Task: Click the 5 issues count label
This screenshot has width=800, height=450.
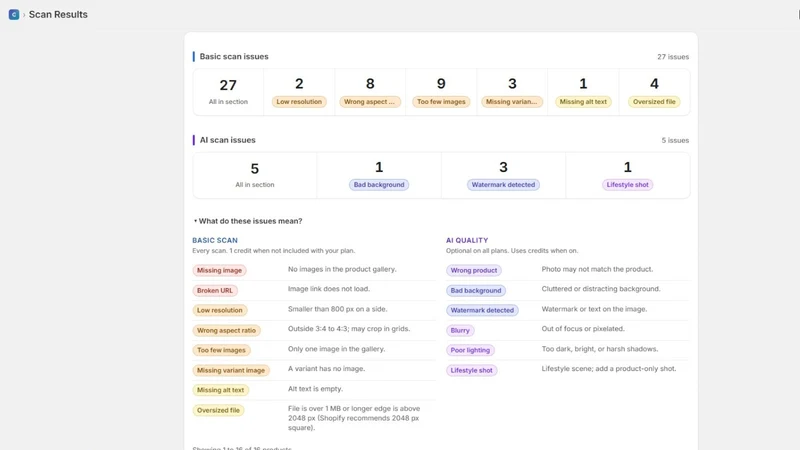Action: (675, 140)
